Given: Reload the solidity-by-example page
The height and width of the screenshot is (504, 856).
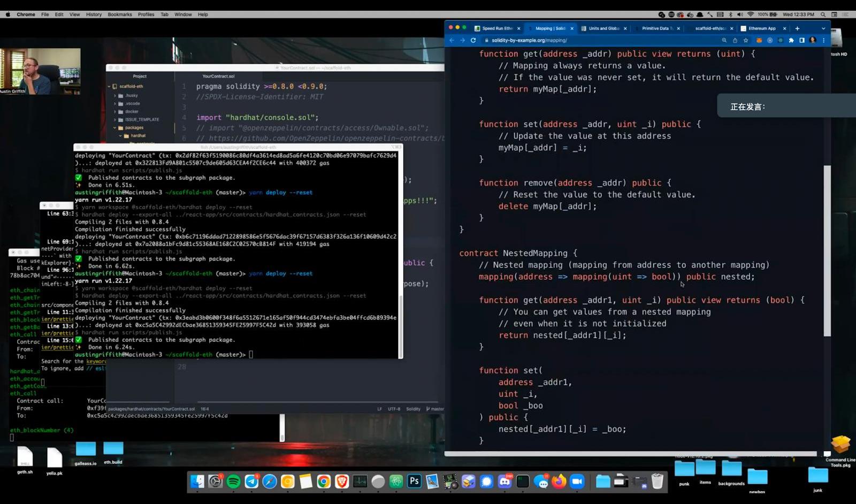Looking at the screenshot, I should [x=473, y=40].
